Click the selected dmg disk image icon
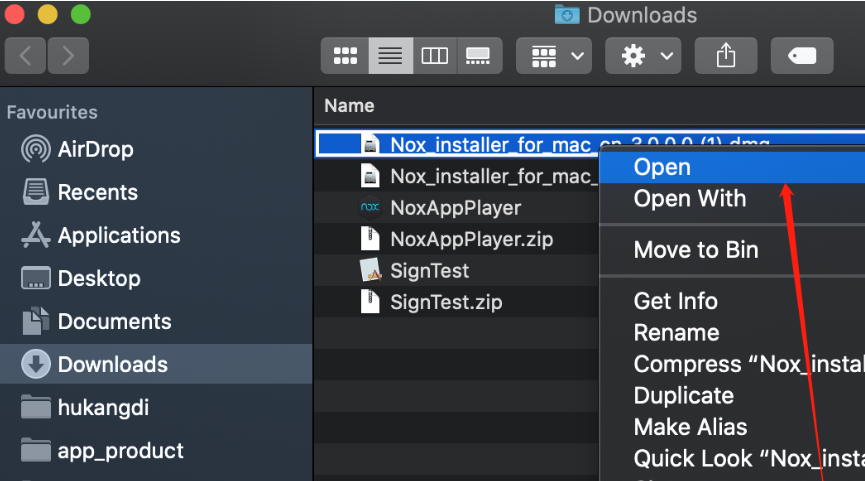This screenshot has height=481, width=865. pyautogui.click(x=370, y=145)
